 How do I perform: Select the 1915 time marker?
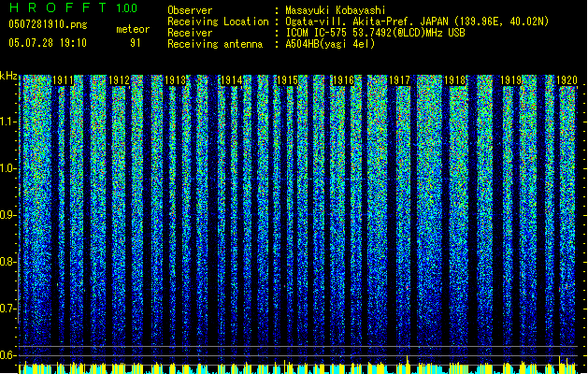pyautogui.click(x=287, y=80)
